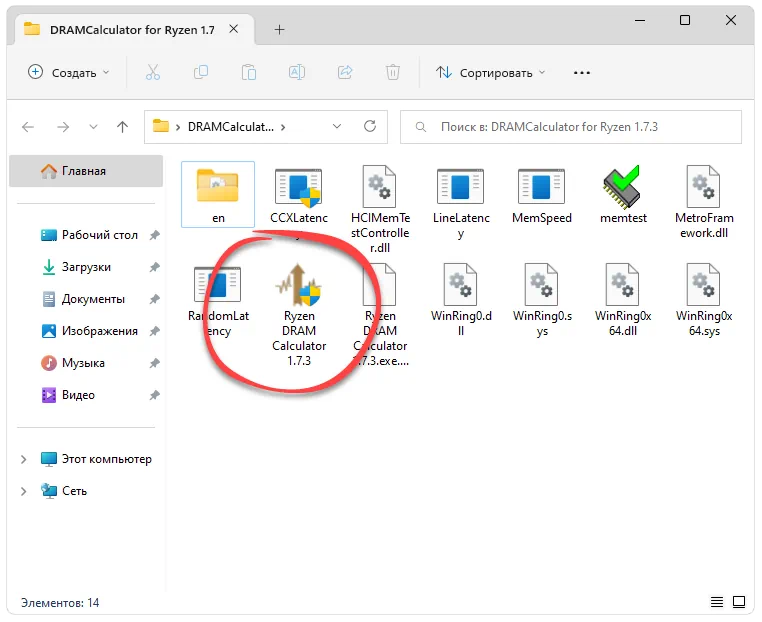Screen dimensions: 762x622
Task: Click the Paste clipboard icon
Action: point(249,73)
